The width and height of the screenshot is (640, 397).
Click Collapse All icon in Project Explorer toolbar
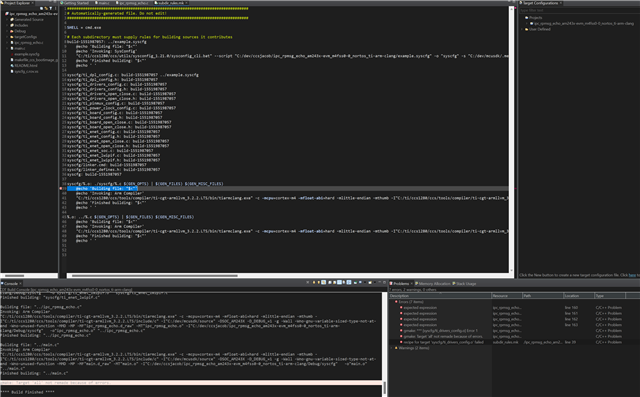(x=41, y=8)
